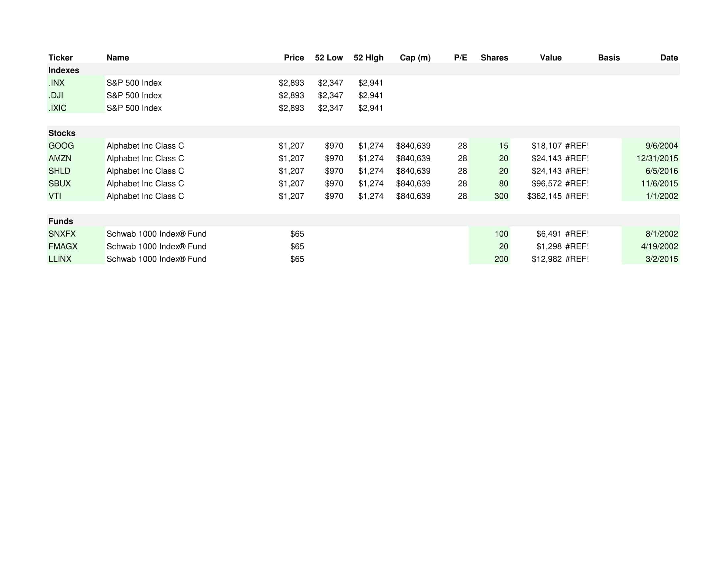
Task: Select the GOOG ticker cell
Action: point(62,146)
